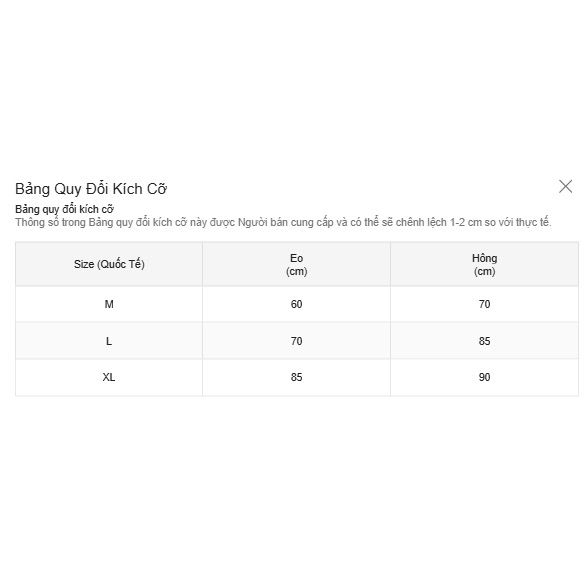Close the size conversion chart dialog
The height and width of the screenshot is (585, 585).
pos(565,187)
